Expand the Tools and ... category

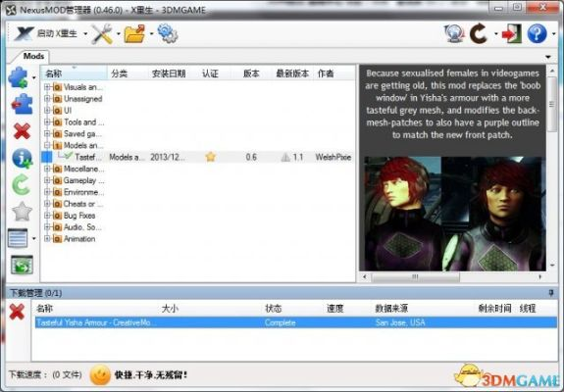(x=47, y=122)
